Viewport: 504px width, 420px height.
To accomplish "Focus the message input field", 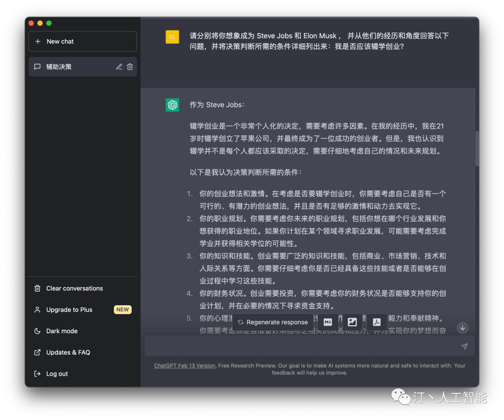I will tap(309, 346).
